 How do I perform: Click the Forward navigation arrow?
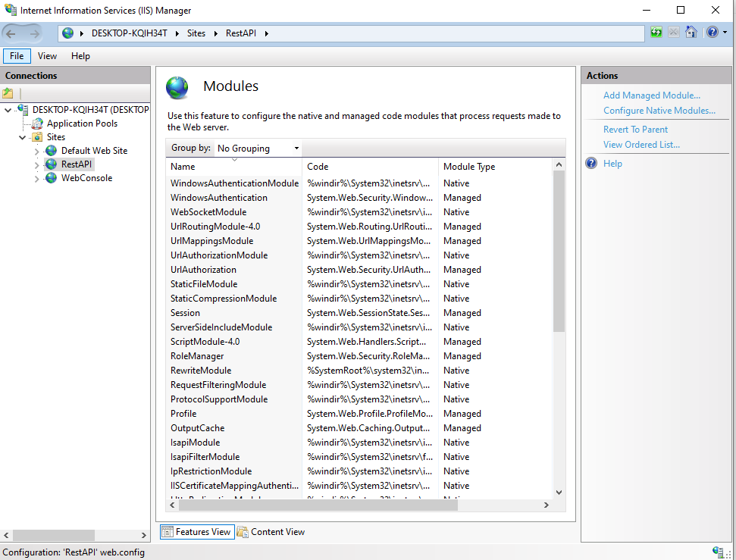tap(35, 33)
